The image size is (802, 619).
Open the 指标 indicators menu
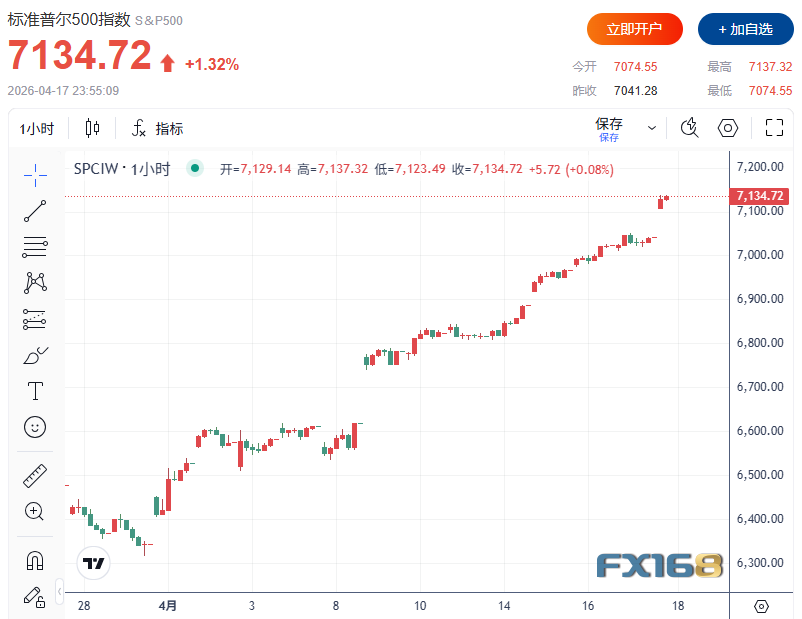(x=157, y=129)
